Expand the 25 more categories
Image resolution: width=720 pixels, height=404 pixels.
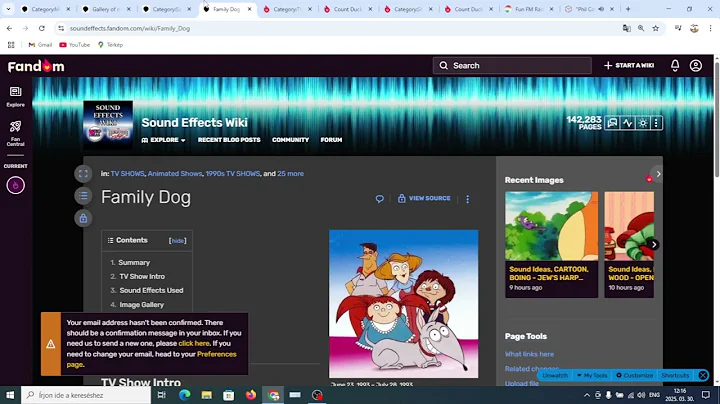[x=290, y=174]
